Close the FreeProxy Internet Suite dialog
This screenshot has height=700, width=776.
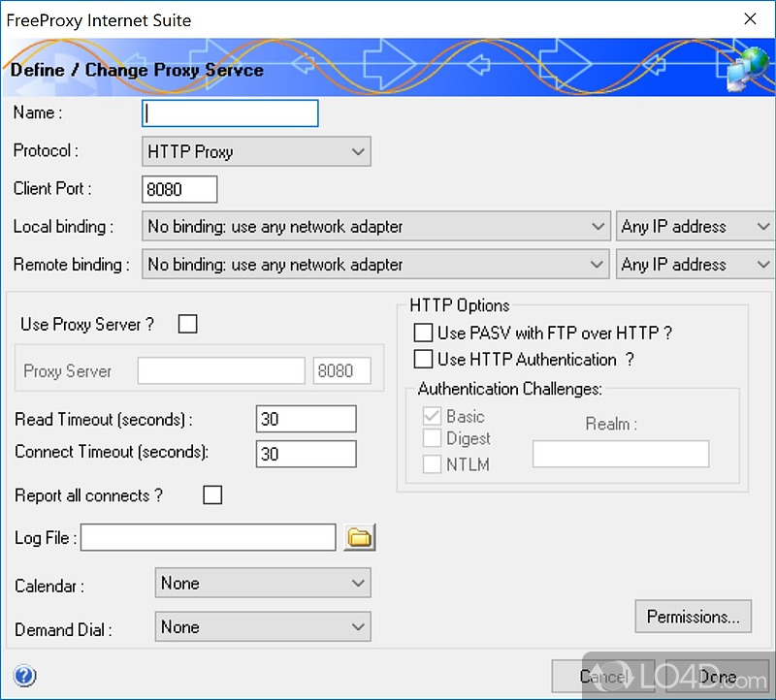click(x=750, y=18)
